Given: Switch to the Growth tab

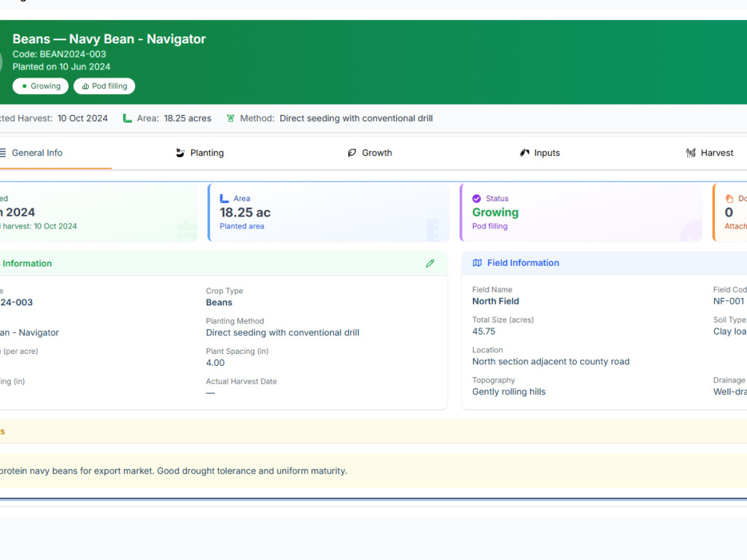Looking at the screenshot, I should pyautogui.click(x=370, y=153).
